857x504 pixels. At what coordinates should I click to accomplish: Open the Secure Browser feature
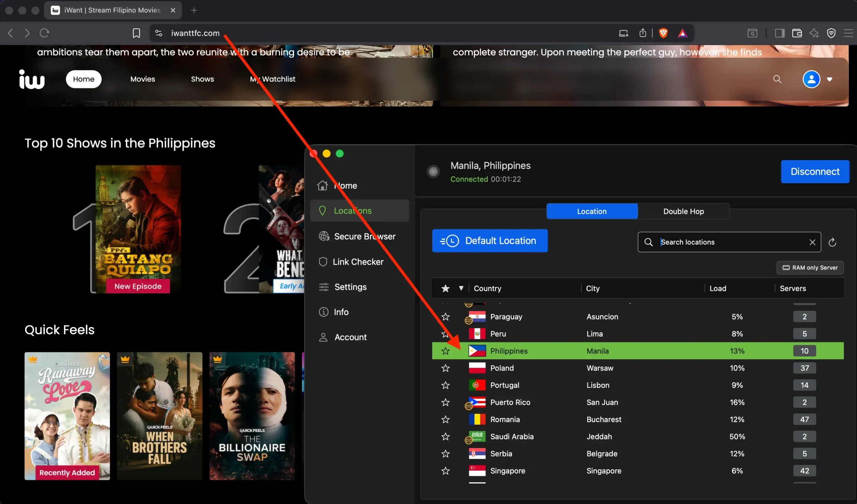pos(365,236)
